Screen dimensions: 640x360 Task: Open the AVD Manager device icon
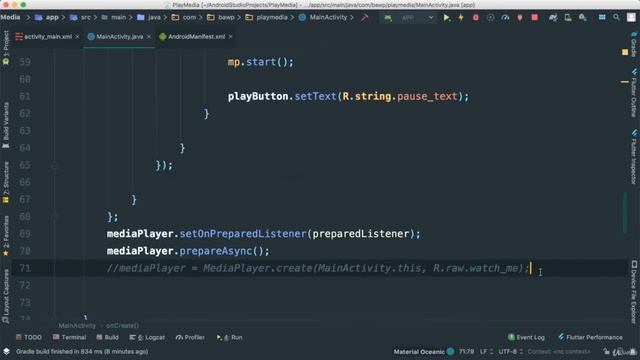pos(568,18)
